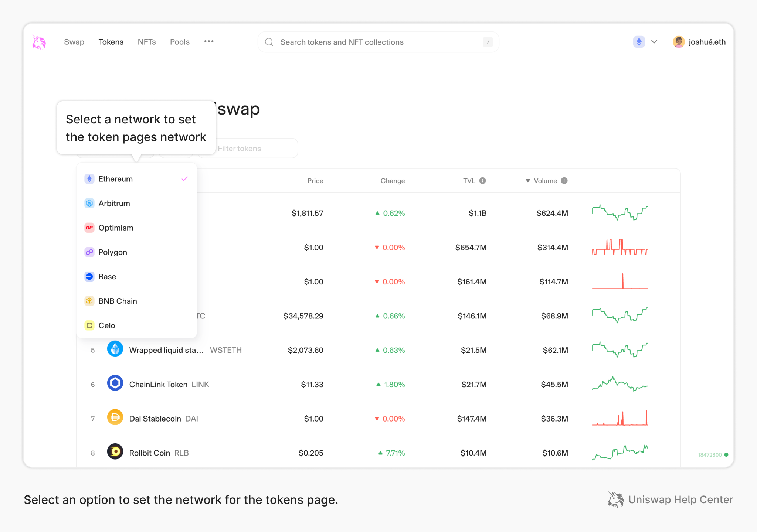Open Rollbit Coin RLB row

[x=378, y=453]
